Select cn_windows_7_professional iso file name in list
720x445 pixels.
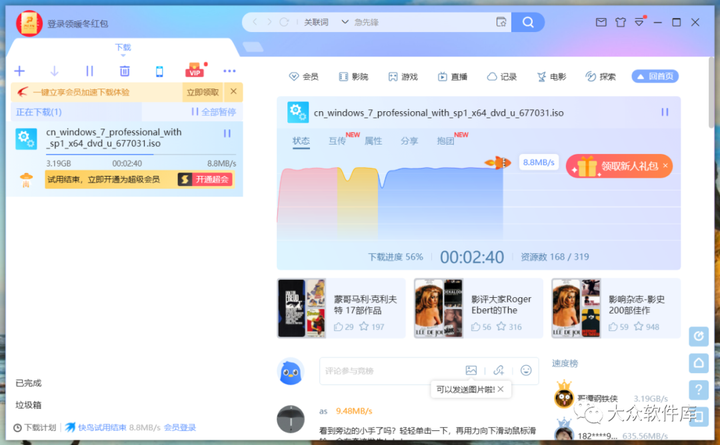(x=113, y=138)
